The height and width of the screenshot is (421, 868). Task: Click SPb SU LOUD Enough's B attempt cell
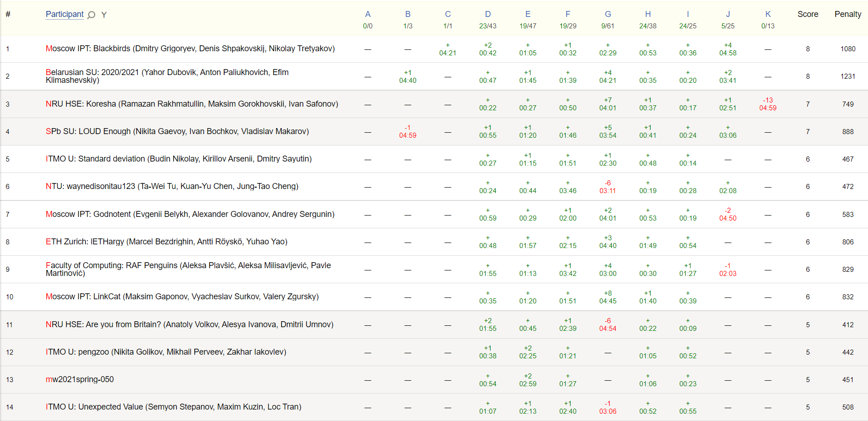pyautogui.click(x=407, y=131)
